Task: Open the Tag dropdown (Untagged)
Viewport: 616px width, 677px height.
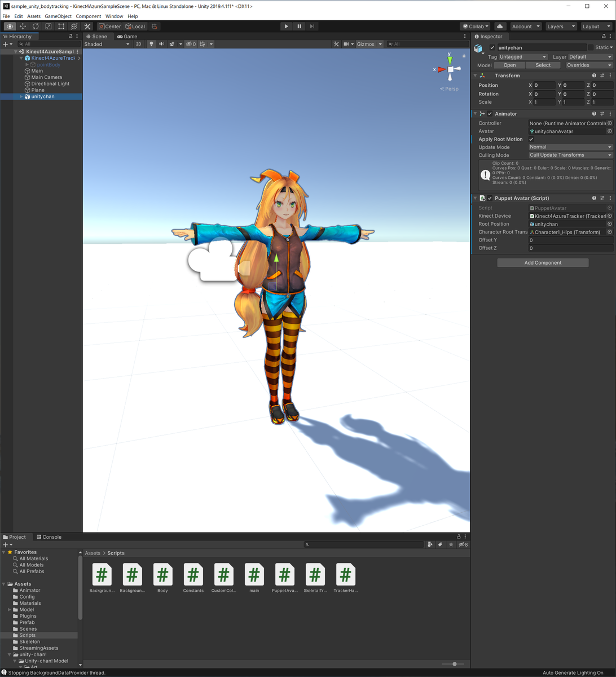Action: pyautogui.click(x=523, y=57)
